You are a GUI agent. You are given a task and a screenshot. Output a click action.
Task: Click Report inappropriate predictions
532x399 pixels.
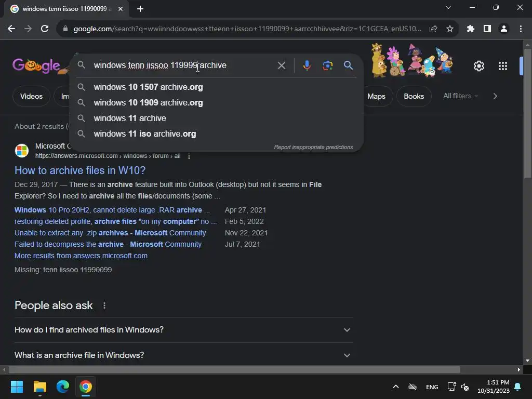click(x=313, y=147)
